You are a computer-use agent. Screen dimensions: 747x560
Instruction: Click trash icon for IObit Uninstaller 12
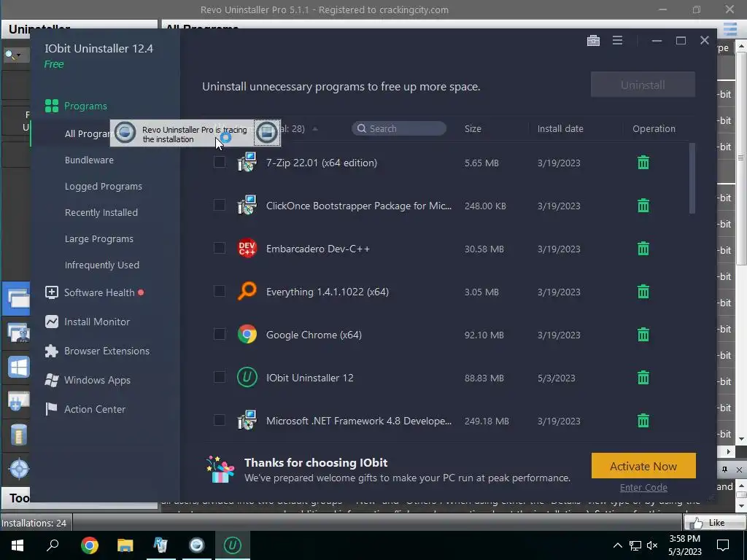pyautogui.click(x=643, y=378)
